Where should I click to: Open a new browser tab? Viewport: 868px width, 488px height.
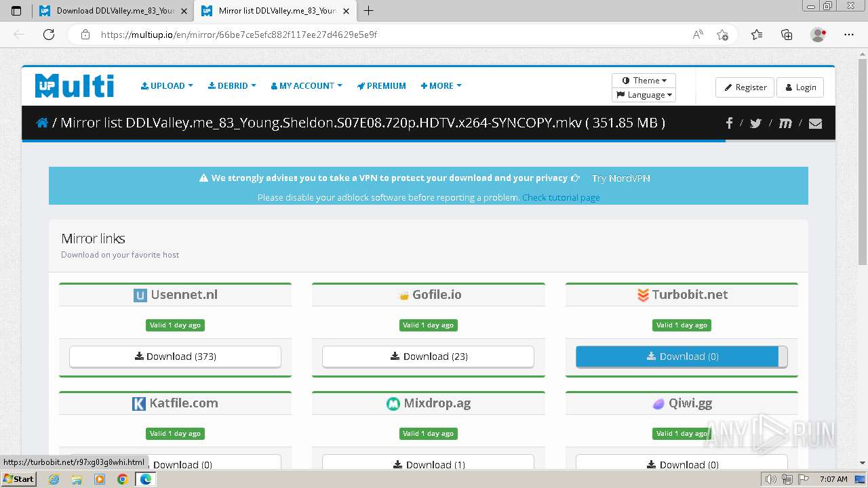click(x=369, y=10)
